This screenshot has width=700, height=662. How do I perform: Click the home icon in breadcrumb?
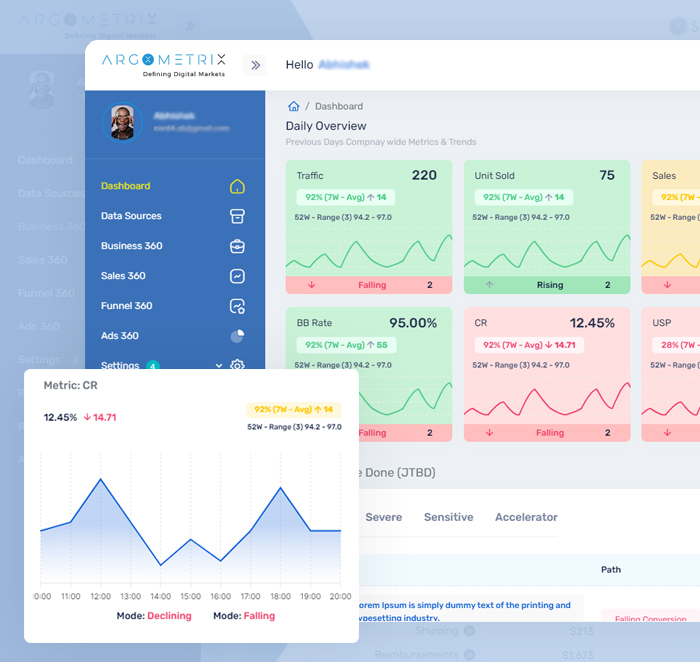[x=293, y=106]
